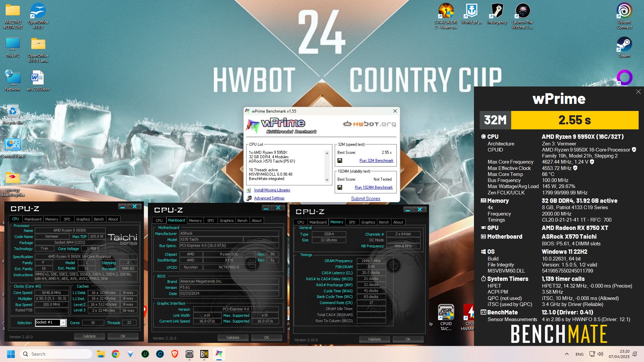
Task: Click the floppy save icon for 32M score
Action: click(x=340, y=161)
